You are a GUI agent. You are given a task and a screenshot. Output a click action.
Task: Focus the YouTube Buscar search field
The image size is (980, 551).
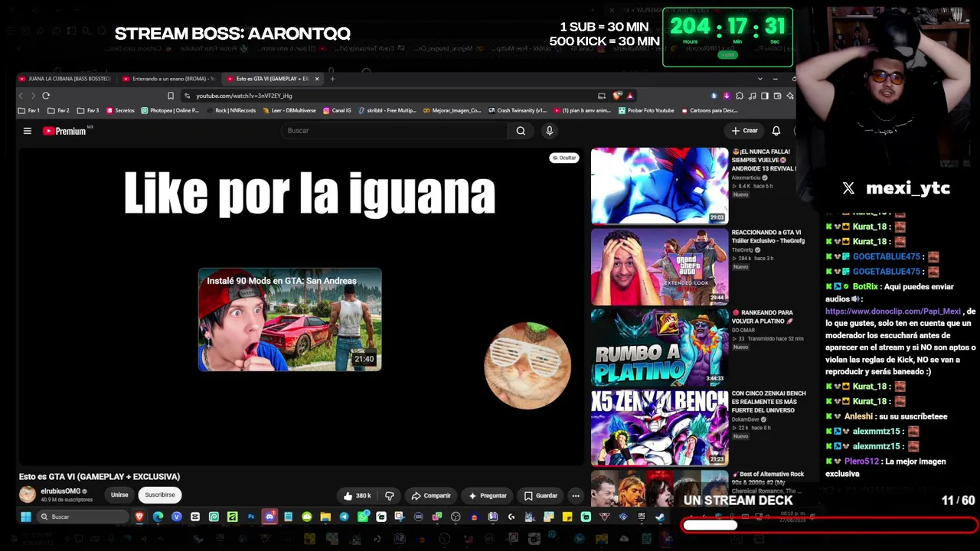click(394, 131)
